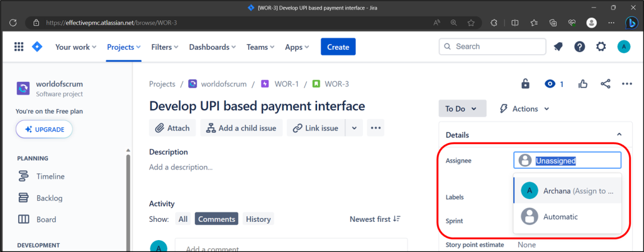This screenshot has width=644, height=252.
Task: Expand the Teams menu
Action: (261, 47)
